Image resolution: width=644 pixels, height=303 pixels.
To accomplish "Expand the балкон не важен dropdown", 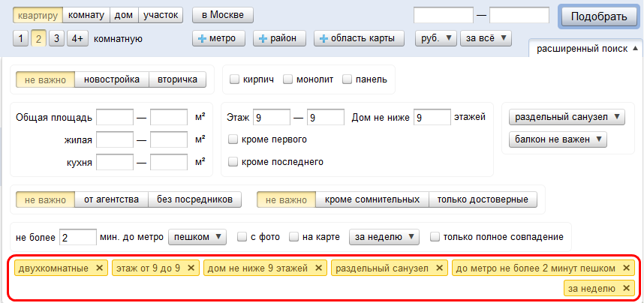I will 558,139.
